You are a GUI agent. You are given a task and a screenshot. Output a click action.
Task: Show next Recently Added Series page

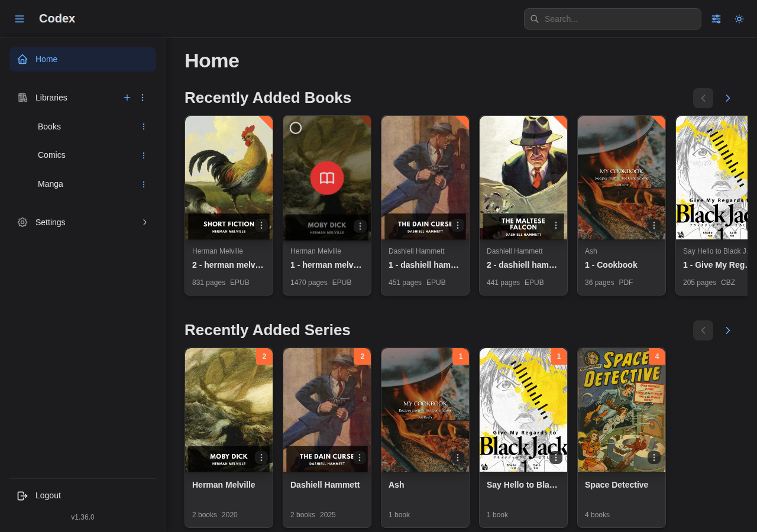728,330
